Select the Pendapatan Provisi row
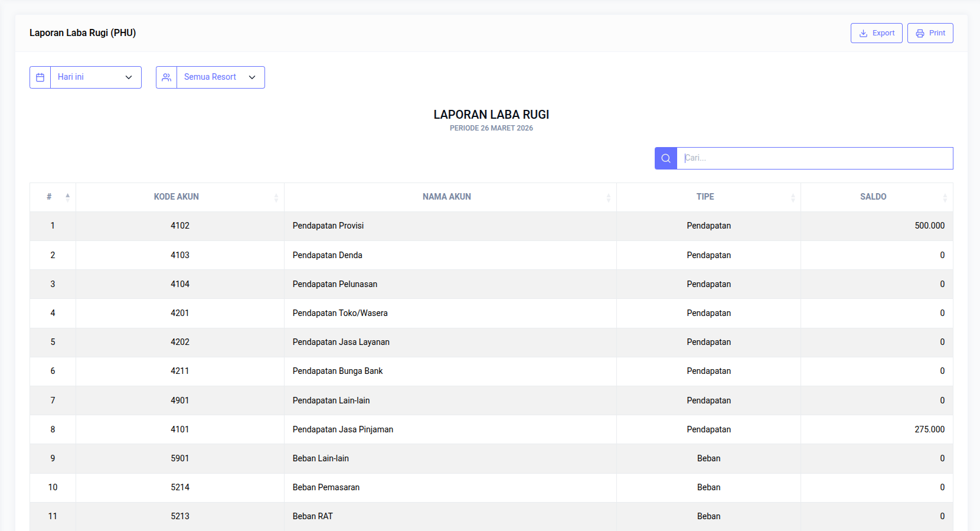The height and width of the screenshot is (531, 980). coord(328,226)
